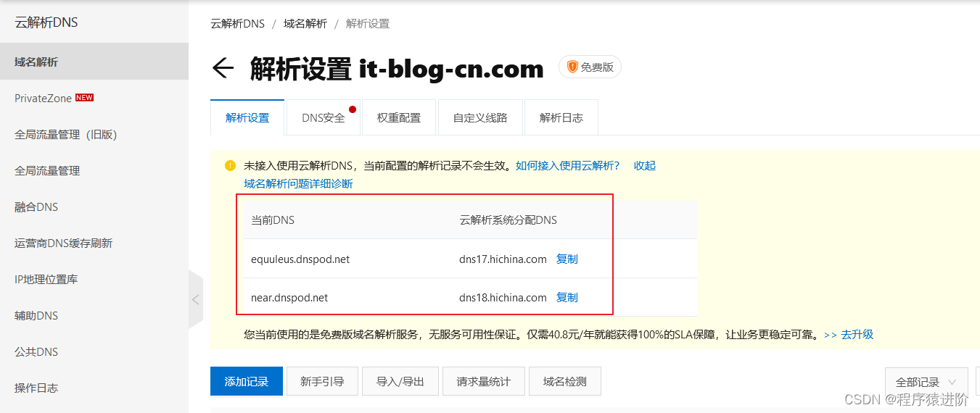Collapse the sidebar using the chevron handle
The width and height of the screenshot is (980, 413).
(195, 299)
